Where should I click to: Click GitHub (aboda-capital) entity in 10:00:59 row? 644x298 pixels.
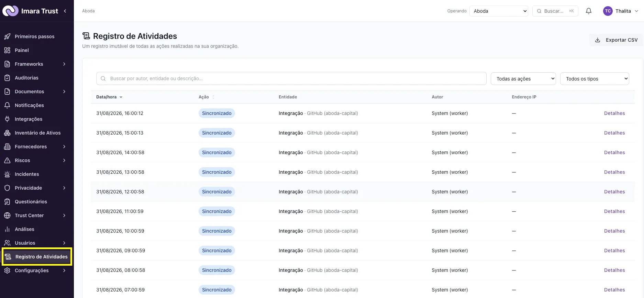332,231
